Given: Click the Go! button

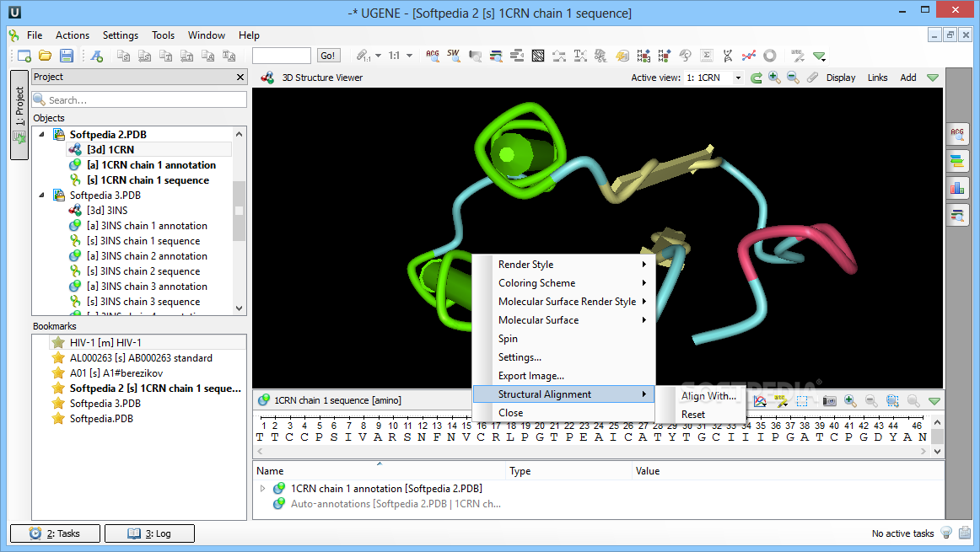Looking at the screenshot, I should coord(327,56).
